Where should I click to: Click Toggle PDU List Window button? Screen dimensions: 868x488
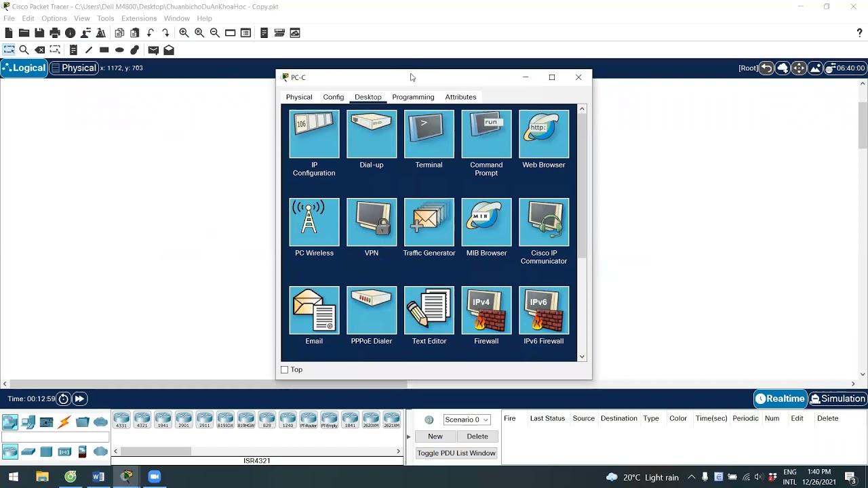[456, 453]
